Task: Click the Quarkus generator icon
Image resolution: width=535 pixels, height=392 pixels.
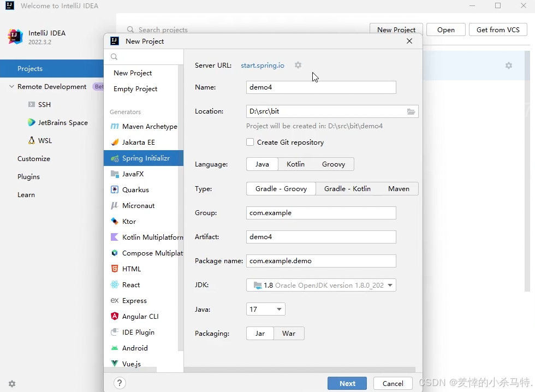Action: (x=115, y=189)
